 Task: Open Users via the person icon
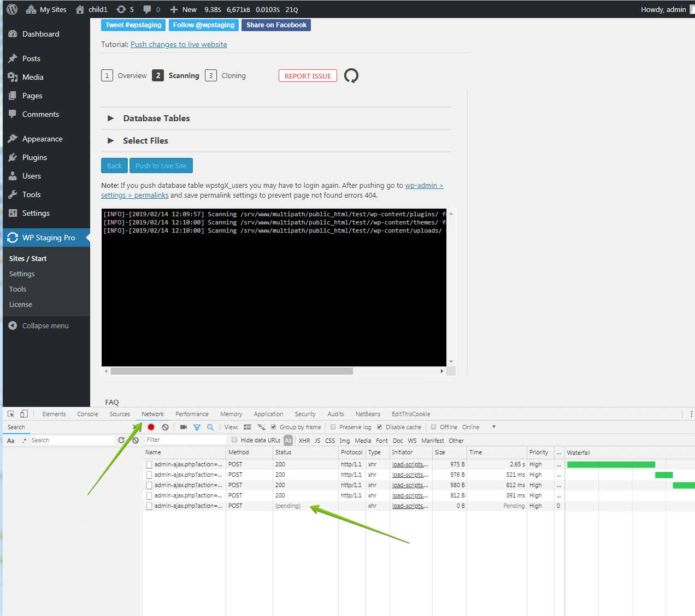click(13, 176)
